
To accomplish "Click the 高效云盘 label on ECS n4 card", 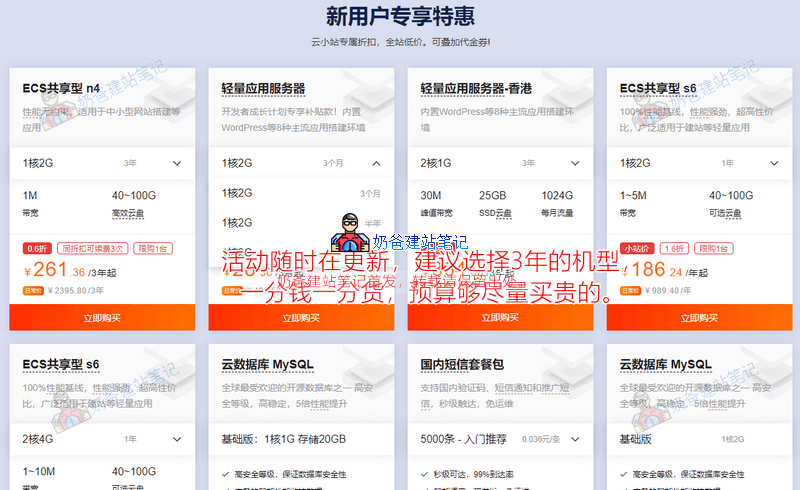I will pyautogui.click(x=129, y=212).
